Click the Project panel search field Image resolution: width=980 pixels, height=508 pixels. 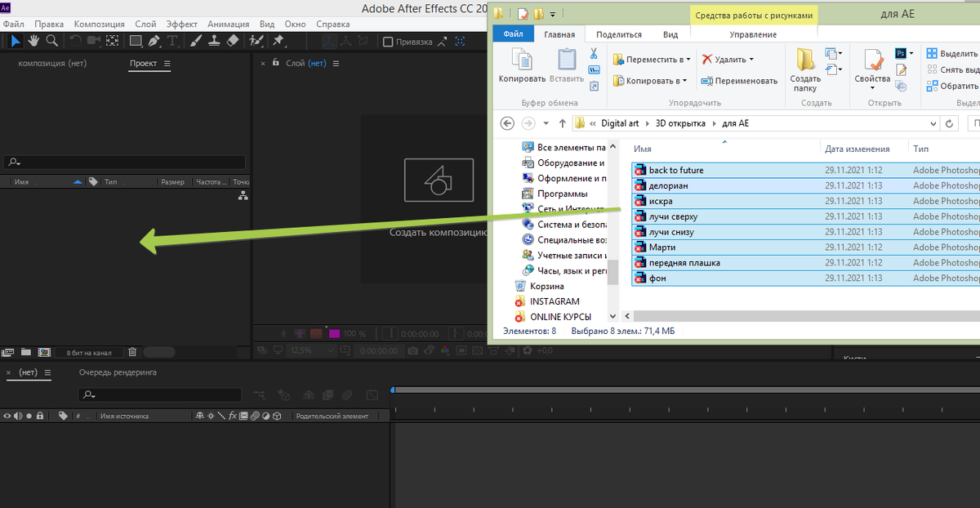(x=124, y=163)
